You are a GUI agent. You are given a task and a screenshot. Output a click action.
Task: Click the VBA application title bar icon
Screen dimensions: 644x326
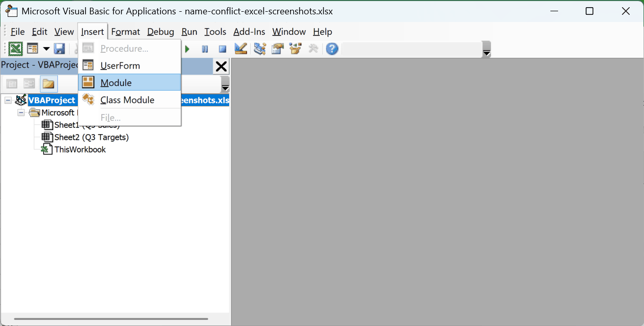pyautogui.click(x=12, y=11)
